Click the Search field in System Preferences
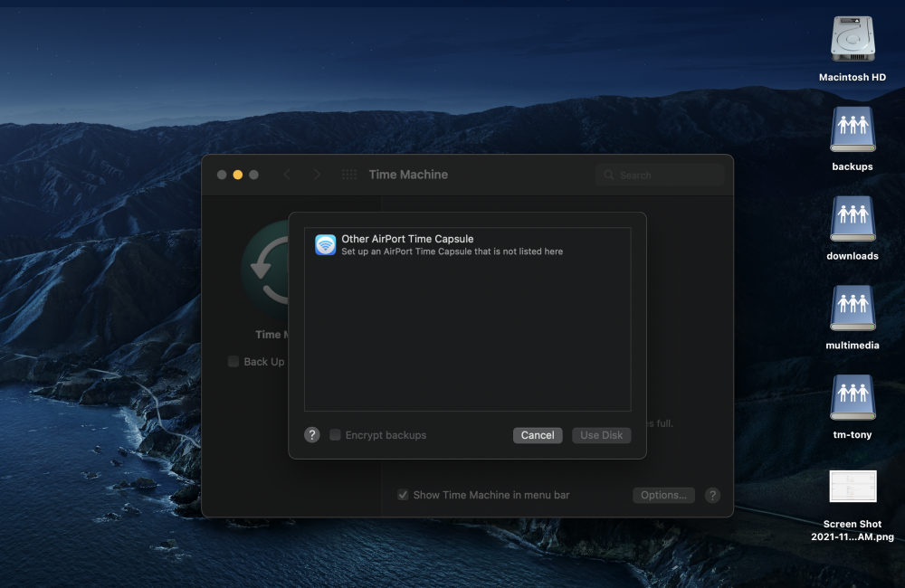This screenshot has height=588, width=905. (x=660, y=175)
